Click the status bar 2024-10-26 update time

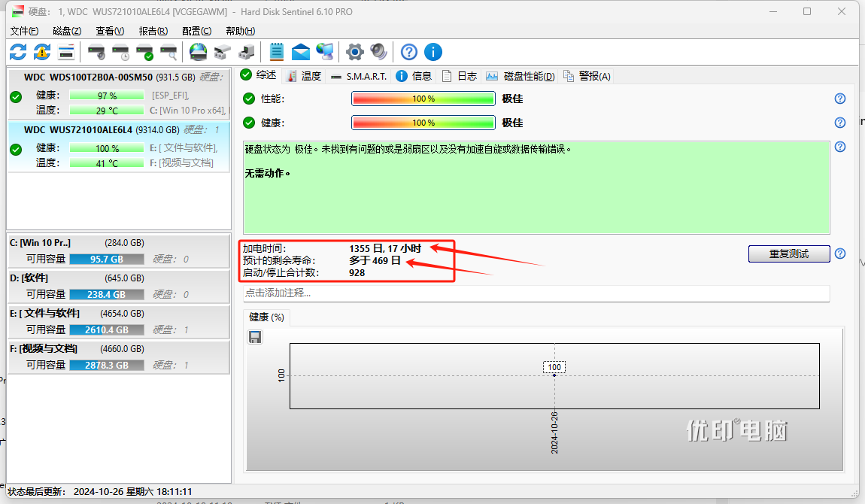(x=132, y=491)
